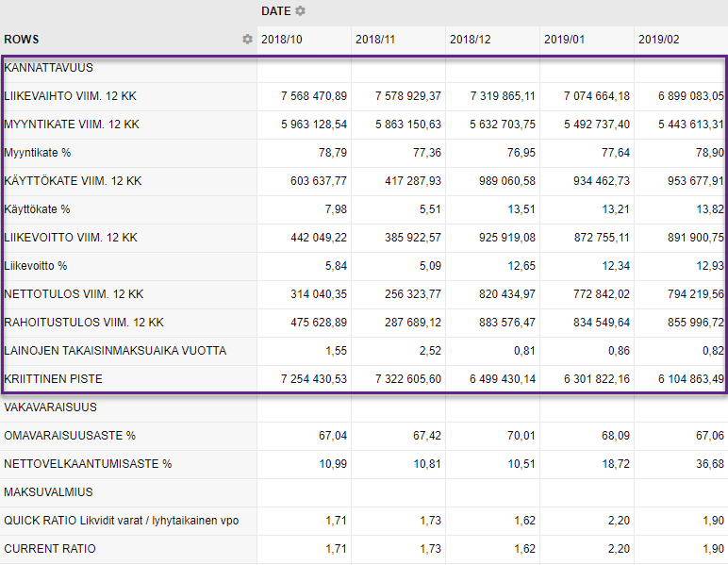The width and height of the screenshot is (728, 565).
Task: Click cell value 6 301 822,16
Action: 597,379
